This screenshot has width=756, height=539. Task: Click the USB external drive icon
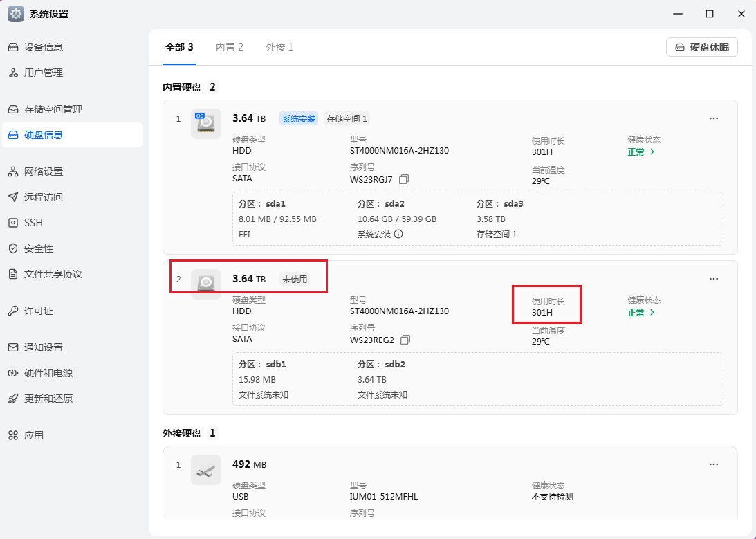click(205, 470)
